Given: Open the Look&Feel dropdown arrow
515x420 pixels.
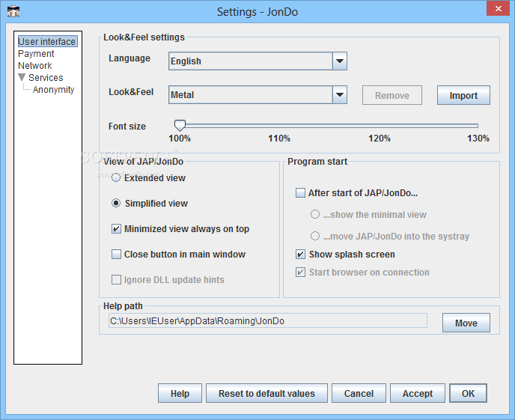Looking at the screenshot, I should pyautogui.click(x=340, y=95).
